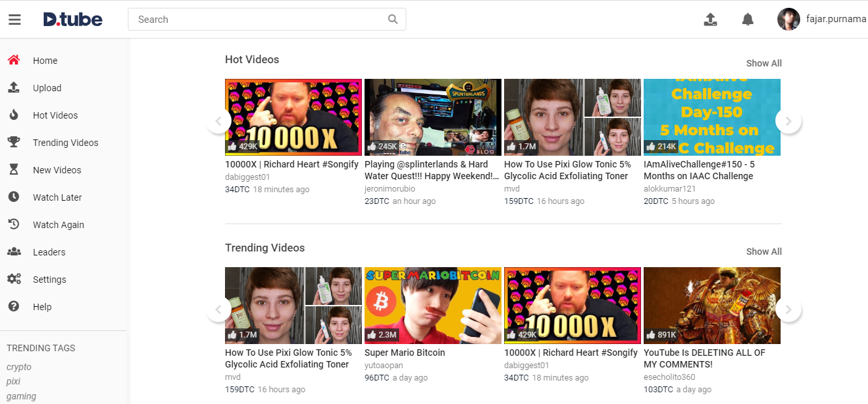868x404 pixels.
Task: Open the fajar.purnama profile avatar
Action: coord(788,20)
